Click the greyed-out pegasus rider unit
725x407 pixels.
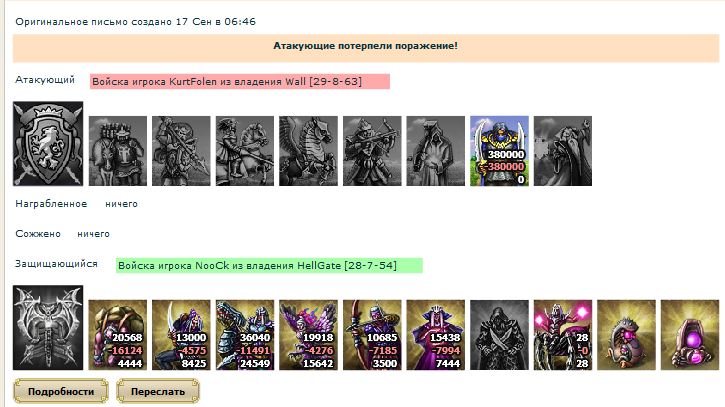pyautogui.click(x=308, y=151)
